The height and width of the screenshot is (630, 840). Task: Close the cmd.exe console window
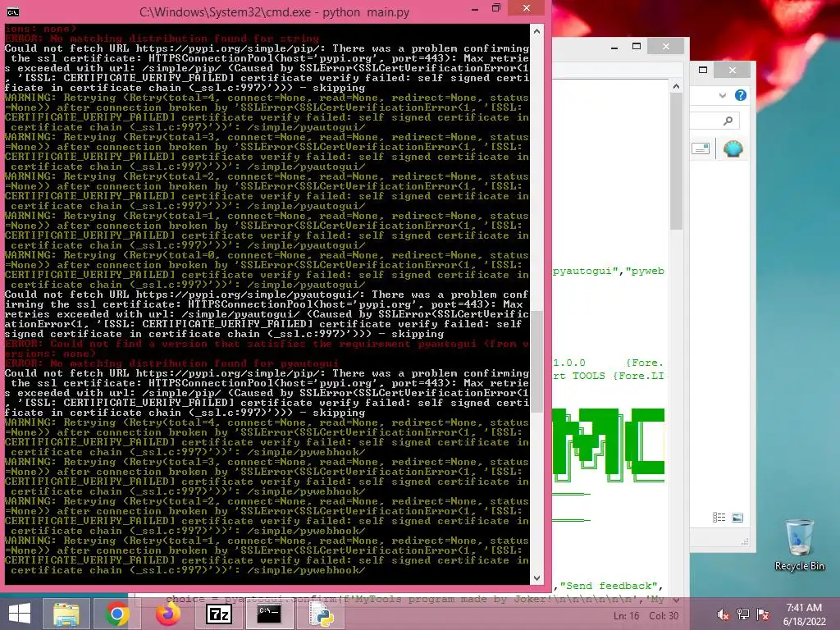(526, 8)
